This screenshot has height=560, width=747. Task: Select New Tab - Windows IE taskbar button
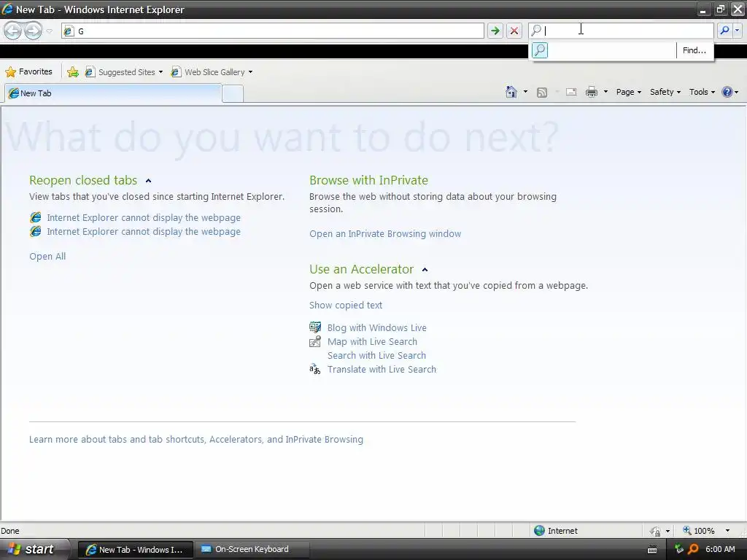pos(135,549)
